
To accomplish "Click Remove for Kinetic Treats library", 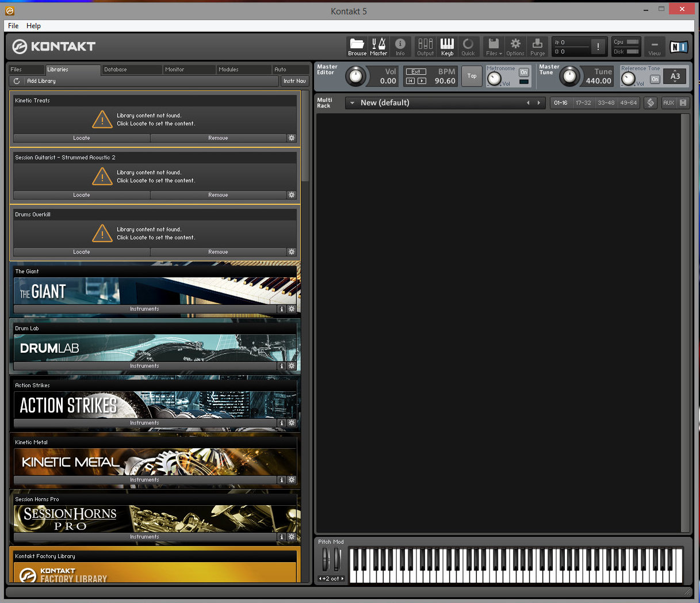I will tap(218, 138).
